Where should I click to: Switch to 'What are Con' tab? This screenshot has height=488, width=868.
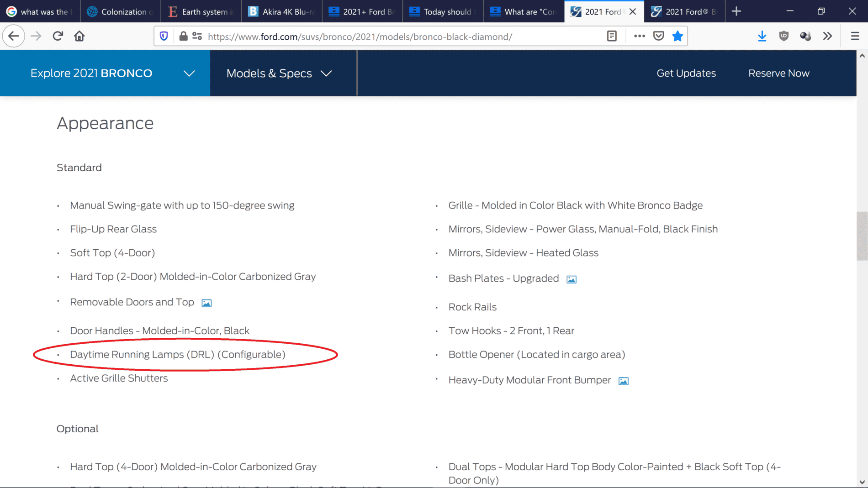(524, 11)
